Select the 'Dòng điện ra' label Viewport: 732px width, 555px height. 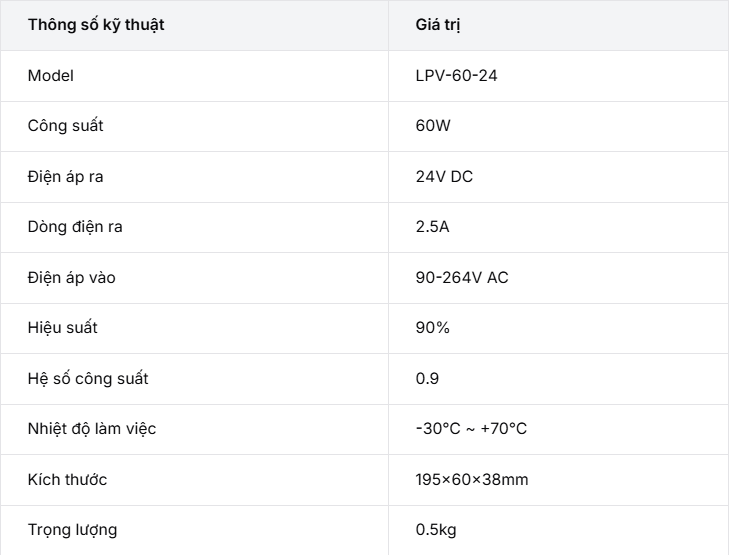(75, 227)
